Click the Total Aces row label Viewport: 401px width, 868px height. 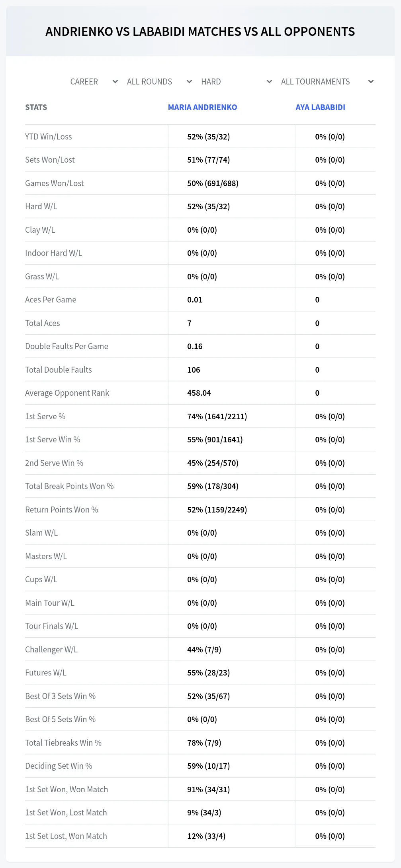click(43, 323)
